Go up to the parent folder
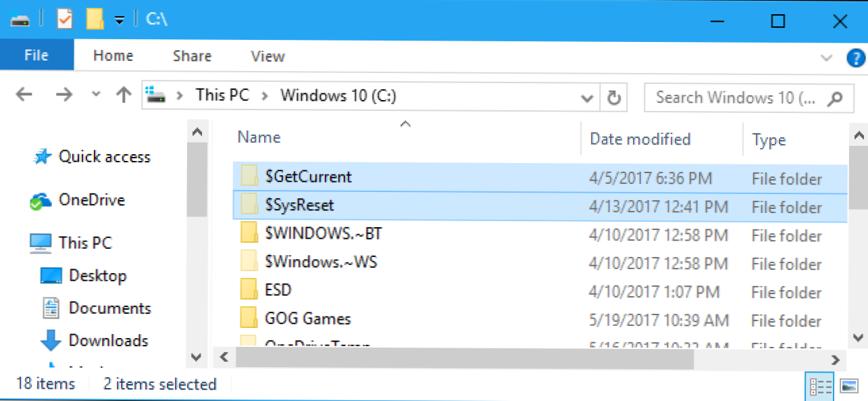This screenshot has height=401, width=868. [123, 95]
